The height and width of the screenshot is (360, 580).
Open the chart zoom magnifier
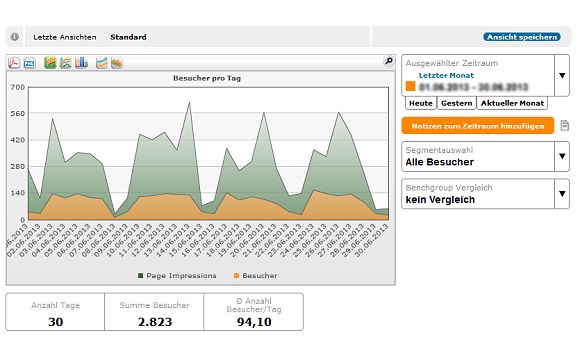coord(388,61)
